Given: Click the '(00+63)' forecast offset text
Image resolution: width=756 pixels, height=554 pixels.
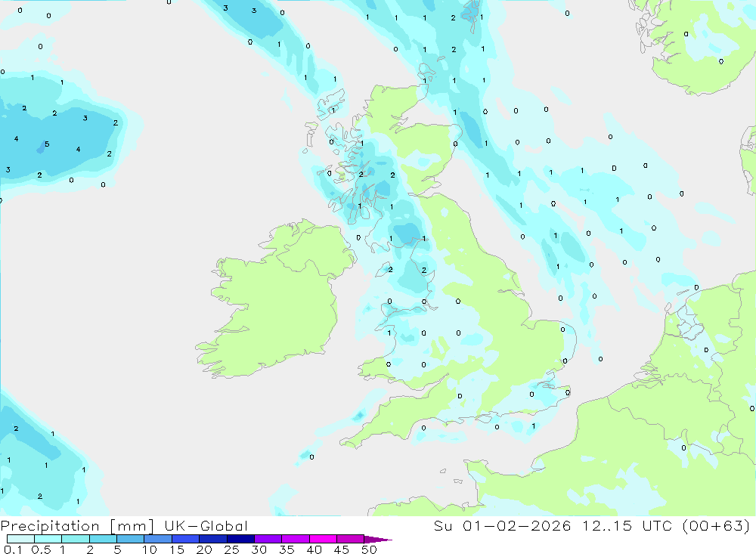Looking at the screenshot, I should tap(717, 525).
